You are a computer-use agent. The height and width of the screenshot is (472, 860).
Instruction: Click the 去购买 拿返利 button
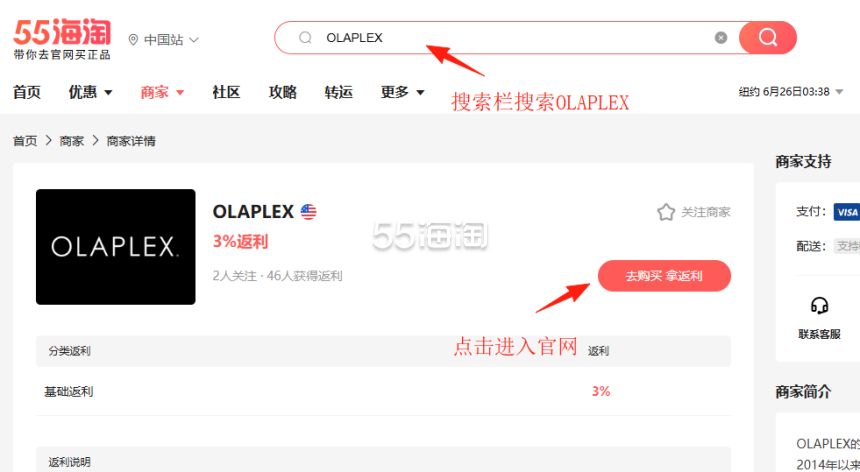664,276
